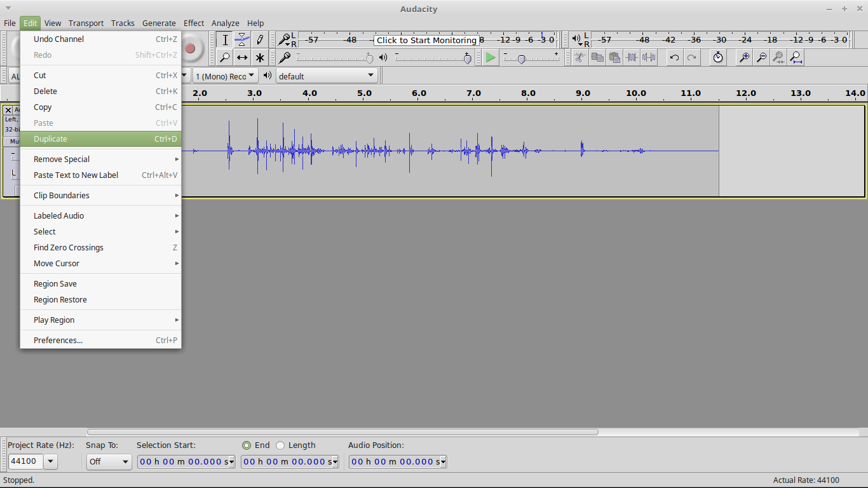Click the 9.0 mark on the timeline ruler

coord(583,93)
